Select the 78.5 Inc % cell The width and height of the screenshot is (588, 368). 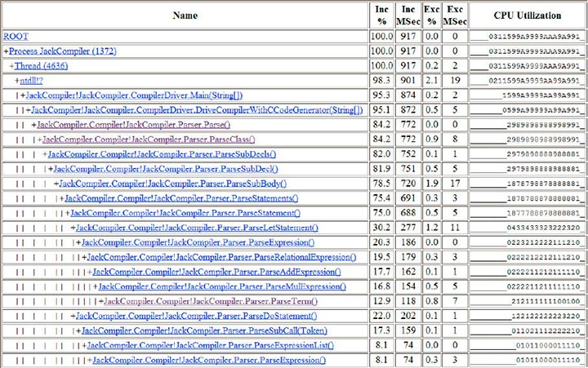tap(381, 184)
